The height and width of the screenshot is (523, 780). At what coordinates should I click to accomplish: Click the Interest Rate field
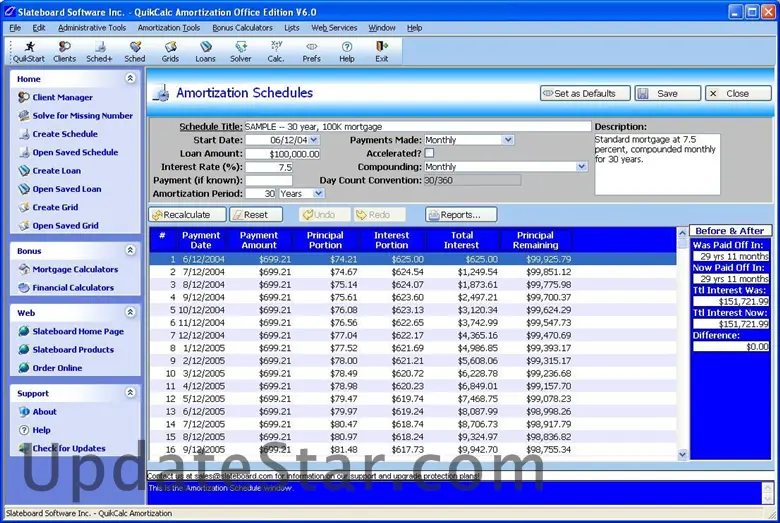point(269,167)
